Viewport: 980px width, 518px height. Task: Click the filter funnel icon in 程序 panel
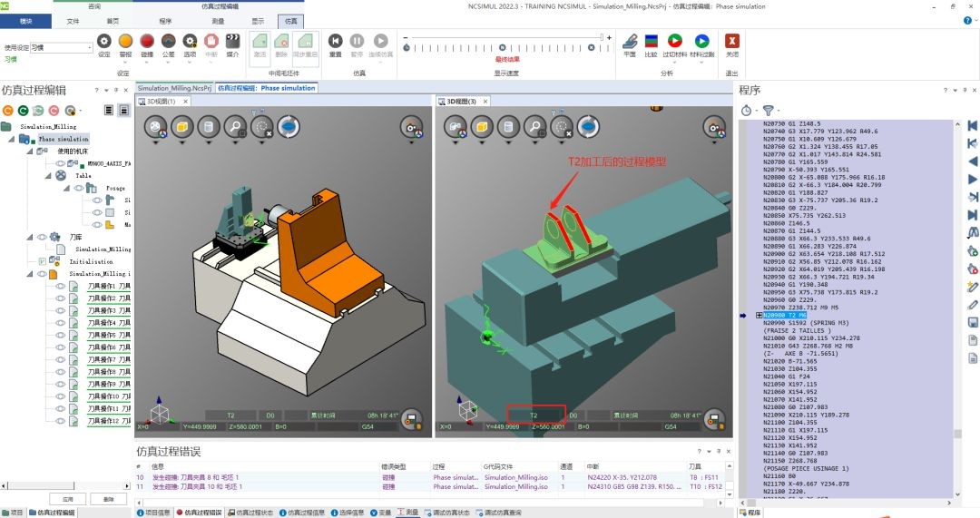pyautogui.click(x=769, y=111)
